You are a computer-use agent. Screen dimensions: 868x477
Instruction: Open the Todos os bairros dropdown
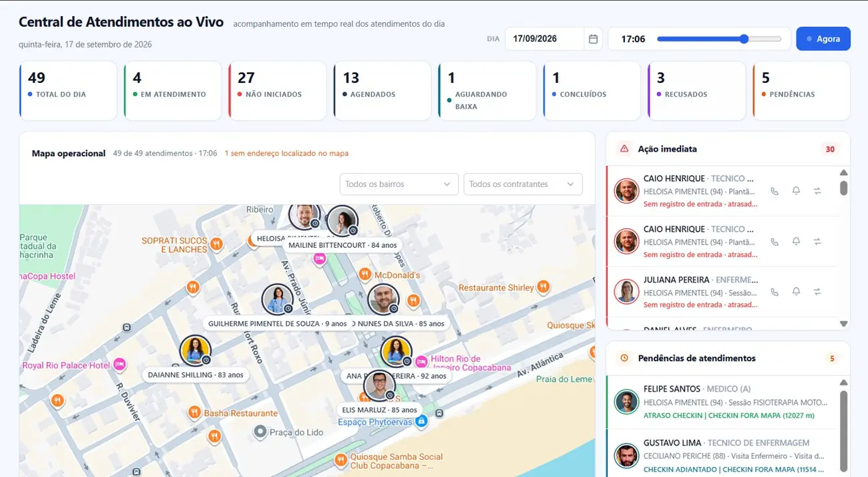(x=399, y=184)
